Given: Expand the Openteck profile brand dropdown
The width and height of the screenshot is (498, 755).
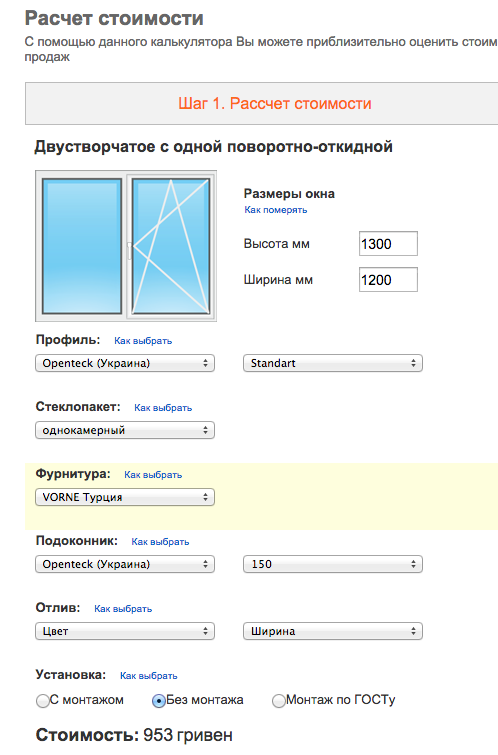Looking at the screenshot, I should (x=125, y=363).
